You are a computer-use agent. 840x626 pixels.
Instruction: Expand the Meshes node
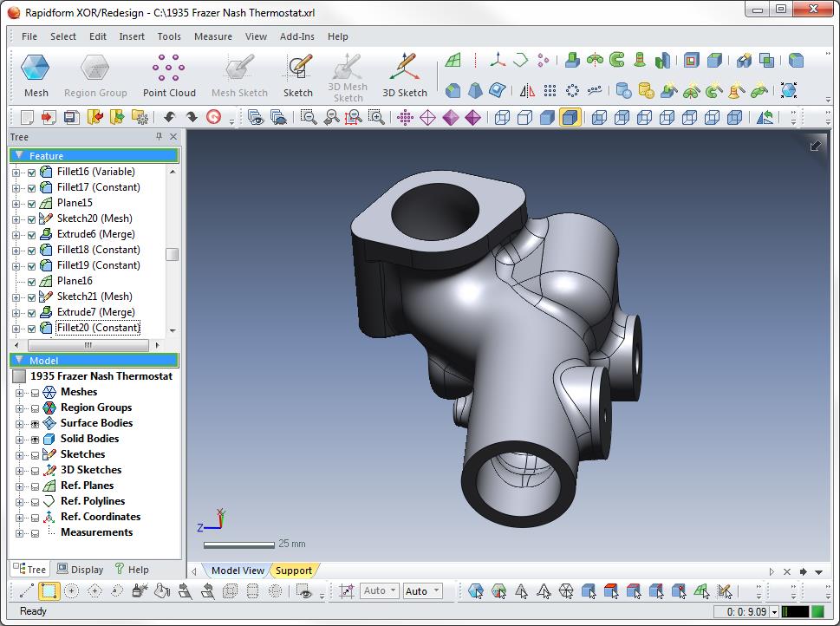[19, 393]
